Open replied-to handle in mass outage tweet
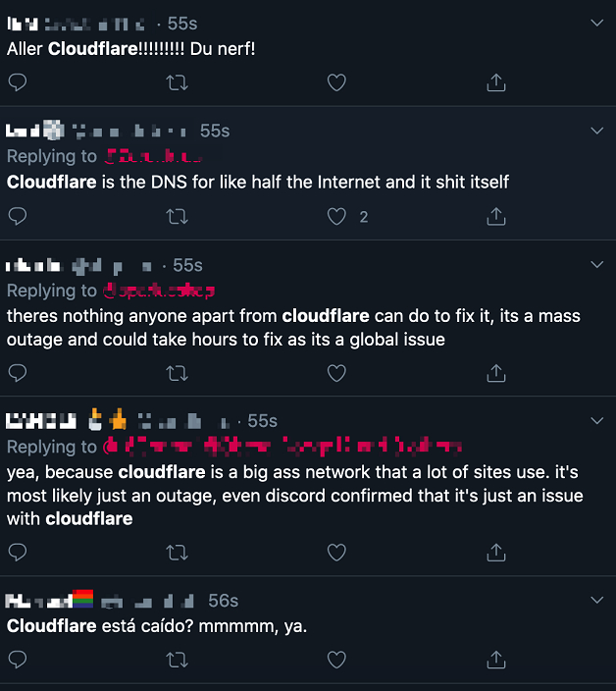Image resolution: width=616 pixels, height=691 pixels. coord(159,291)
